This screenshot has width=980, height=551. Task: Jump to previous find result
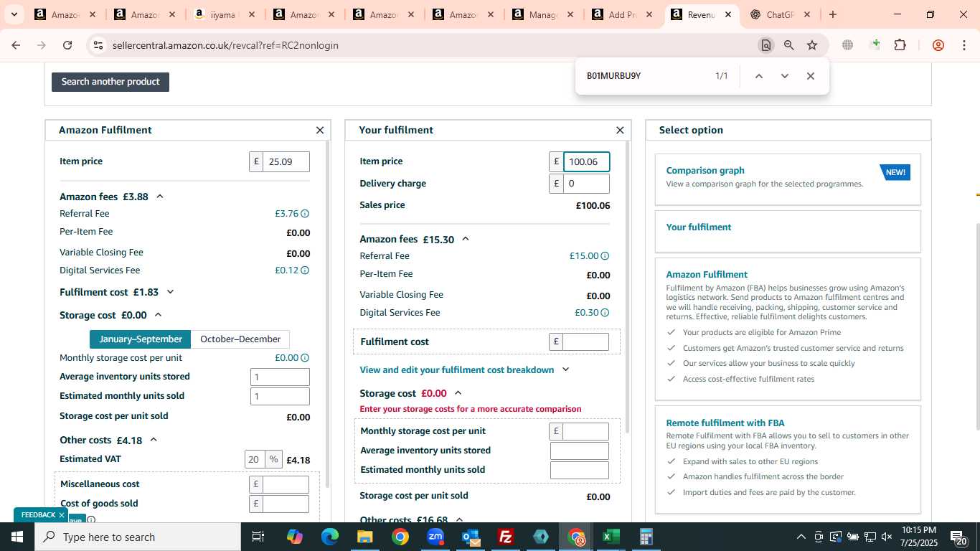[759, 76]
